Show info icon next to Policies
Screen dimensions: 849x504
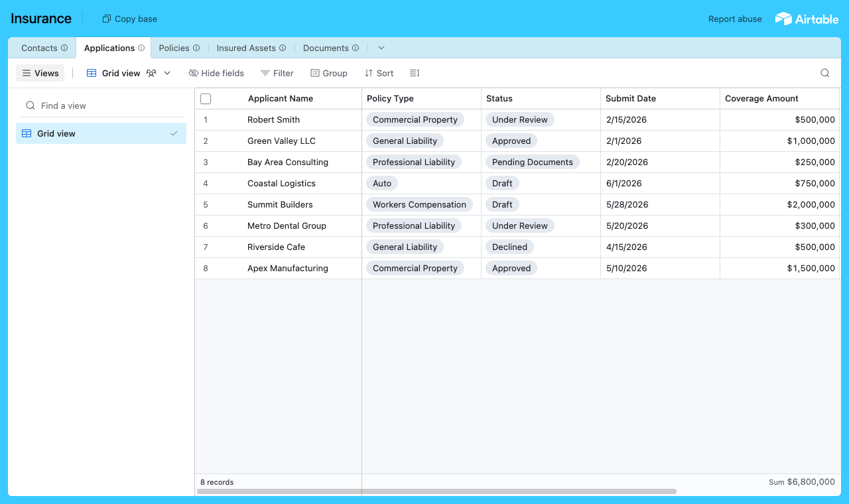[x=196, y=48]
